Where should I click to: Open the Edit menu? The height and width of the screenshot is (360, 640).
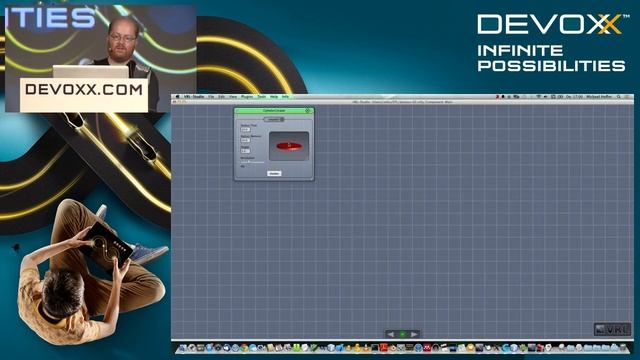(221, 97)
